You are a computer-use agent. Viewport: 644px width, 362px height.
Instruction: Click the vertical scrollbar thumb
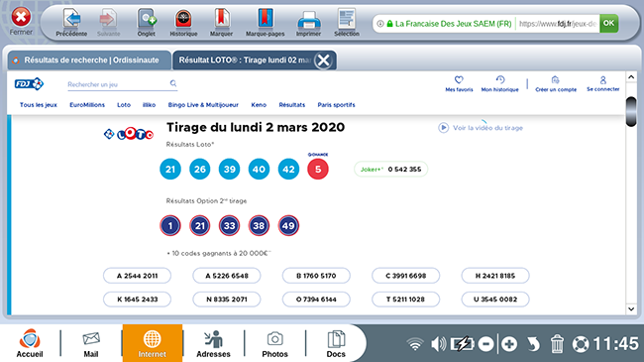pos(631,111)
